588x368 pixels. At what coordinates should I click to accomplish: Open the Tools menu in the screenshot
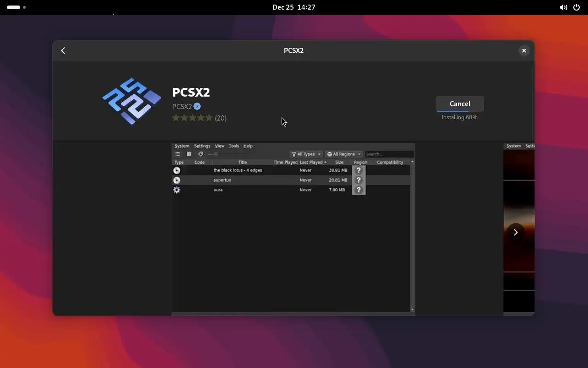click(x=234, y=146)
